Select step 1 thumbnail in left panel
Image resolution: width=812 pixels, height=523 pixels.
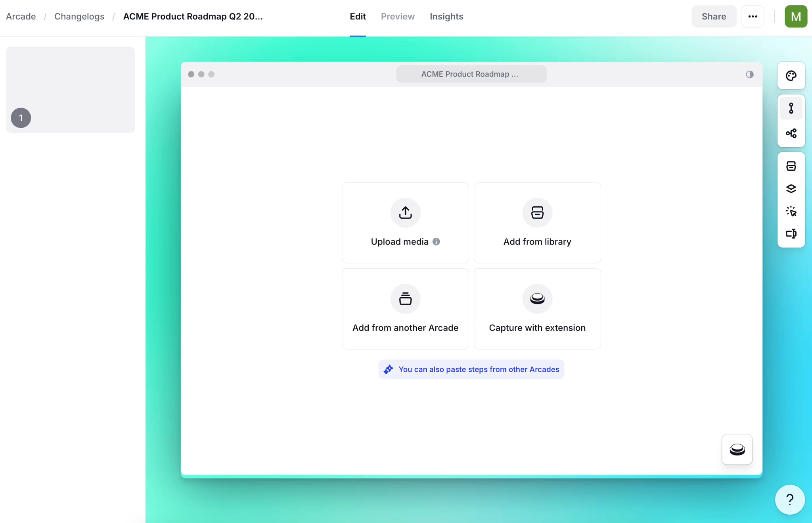point(71,90)
